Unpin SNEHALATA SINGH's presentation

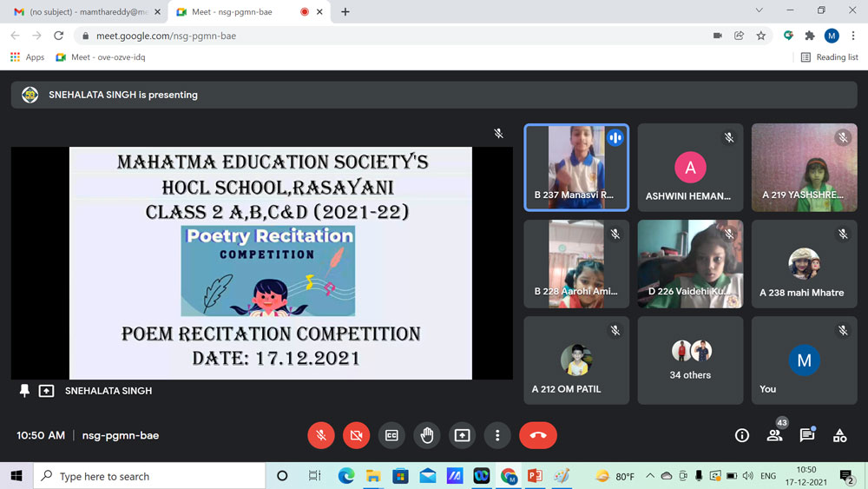tap(24, 391)
